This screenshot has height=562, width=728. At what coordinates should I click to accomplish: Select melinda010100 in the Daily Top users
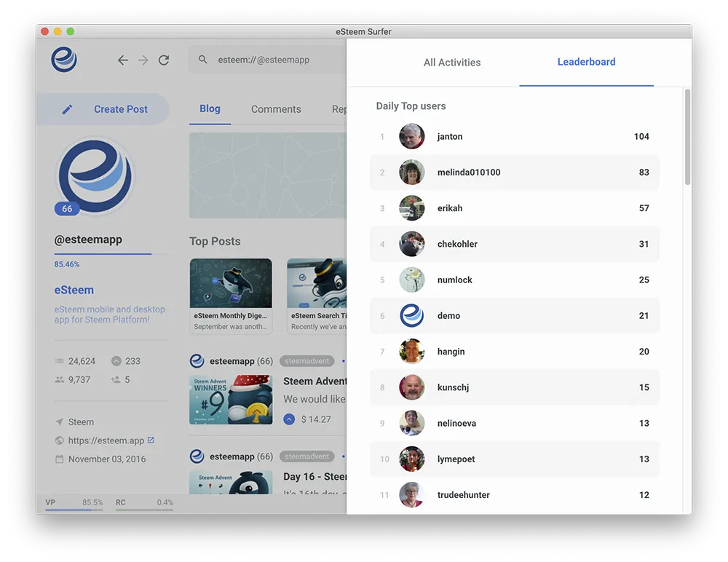click(468, 173)
